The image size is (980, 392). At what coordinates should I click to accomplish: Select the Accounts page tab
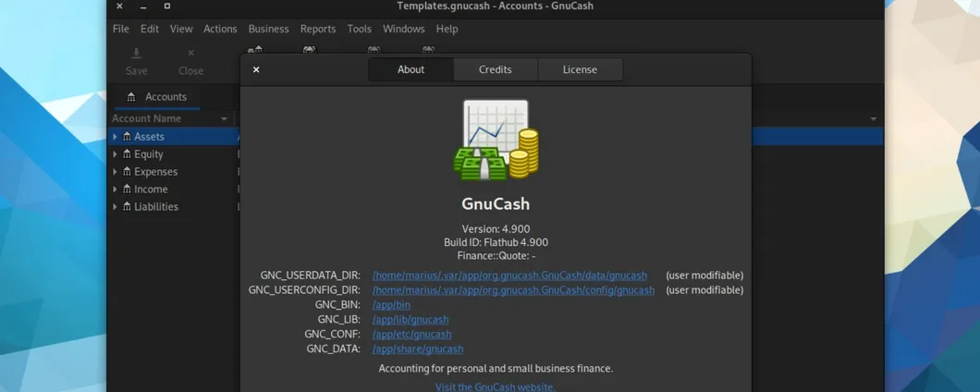click(157, 97)
